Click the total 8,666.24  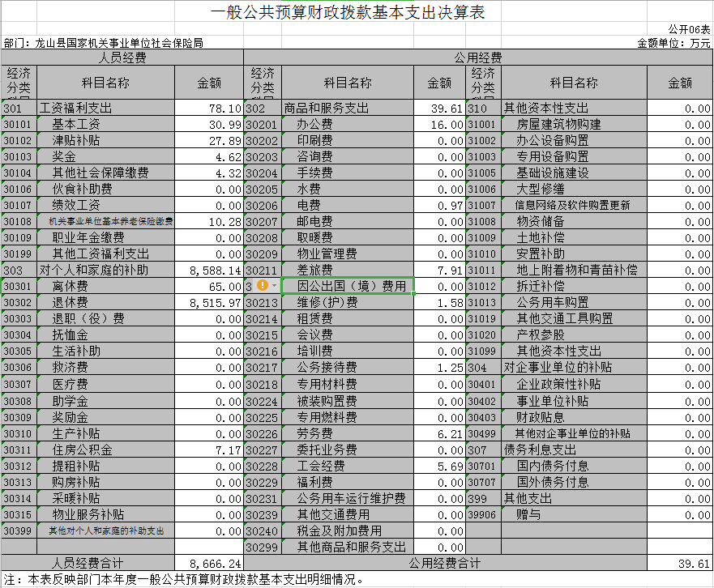[x=209, y=564]
